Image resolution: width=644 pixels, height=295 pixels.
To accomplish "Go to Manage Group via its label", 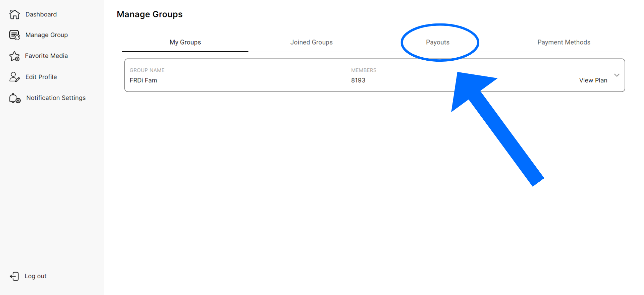I will (47, 35).
